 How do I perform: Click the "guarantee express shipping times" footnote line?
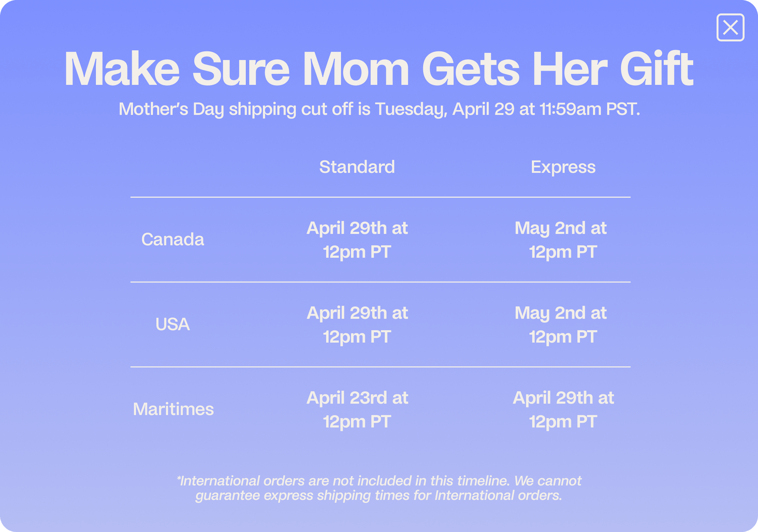click(379, 496)
